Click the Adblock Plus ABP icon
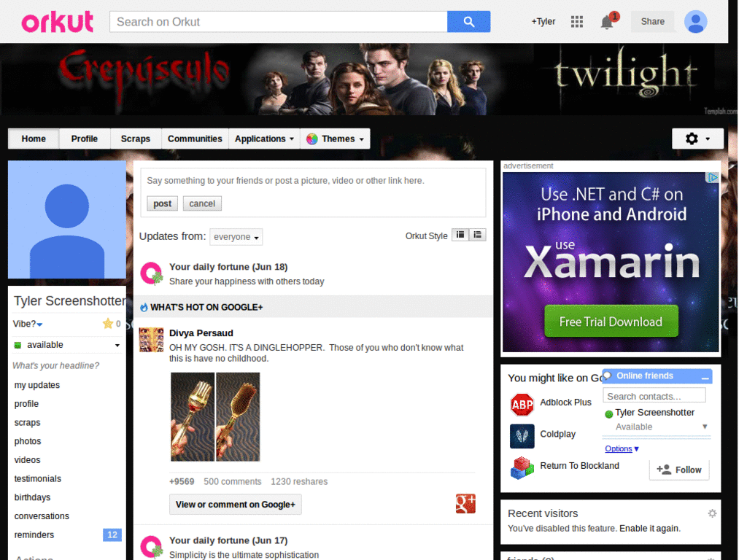 522,405
